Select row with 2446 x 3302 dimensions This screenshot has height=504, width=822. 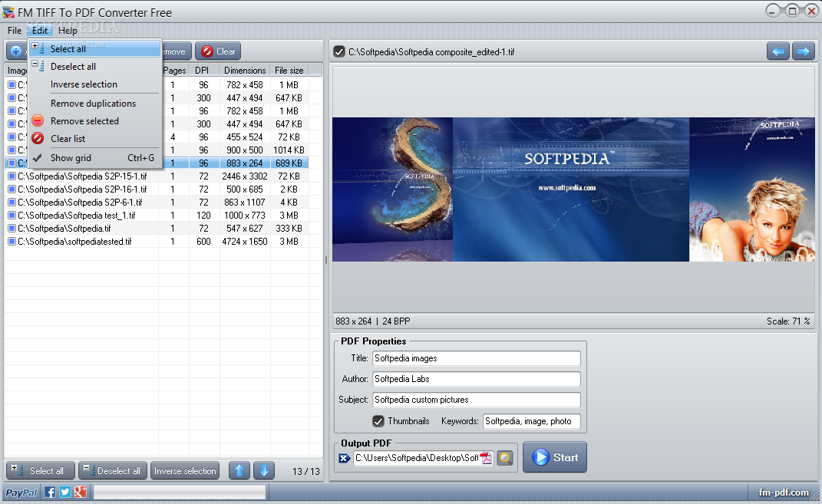click(157, 176)
